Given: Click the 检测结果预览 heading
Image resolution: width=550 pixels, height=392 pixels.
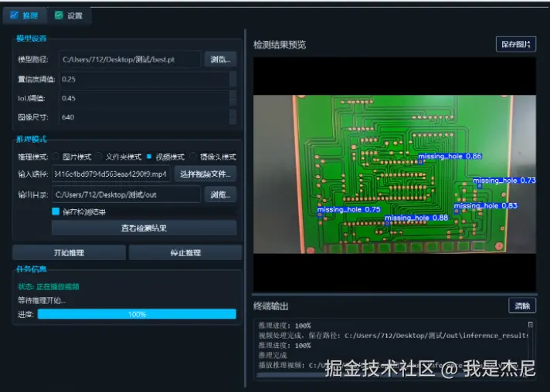Looking at the screenshot, I should 280,45.
